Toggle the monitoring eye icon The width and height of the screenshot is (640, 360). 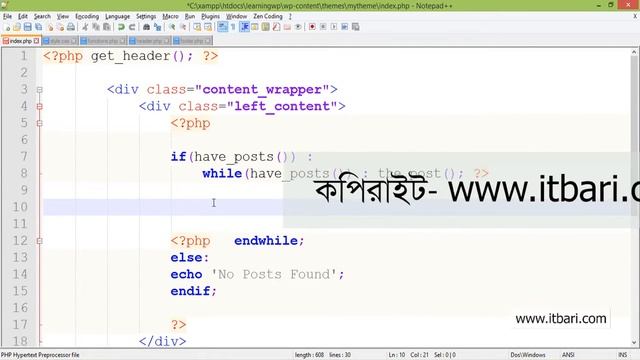[x=298, y=27]
